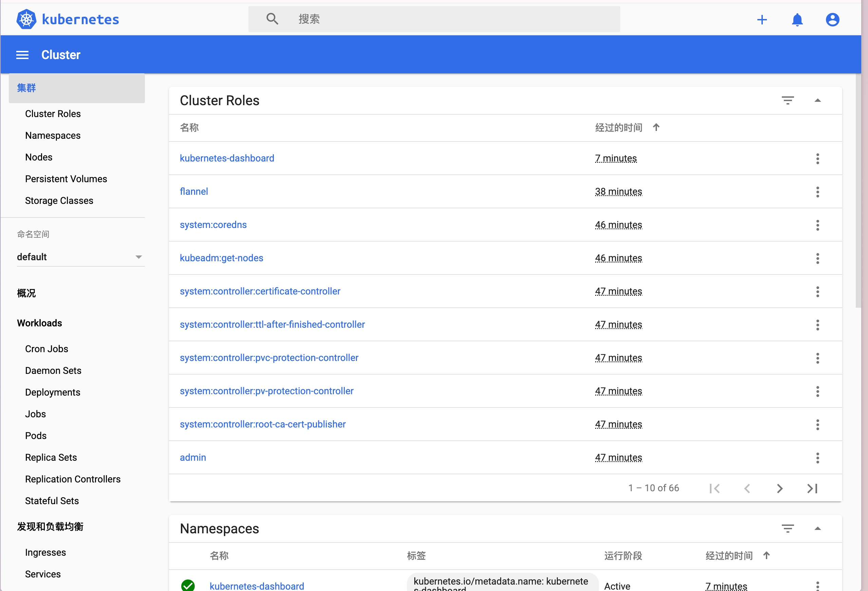868x591 pixels.
Task: Go to next page of Cluster Roles
Action: [x=779, y=488]
